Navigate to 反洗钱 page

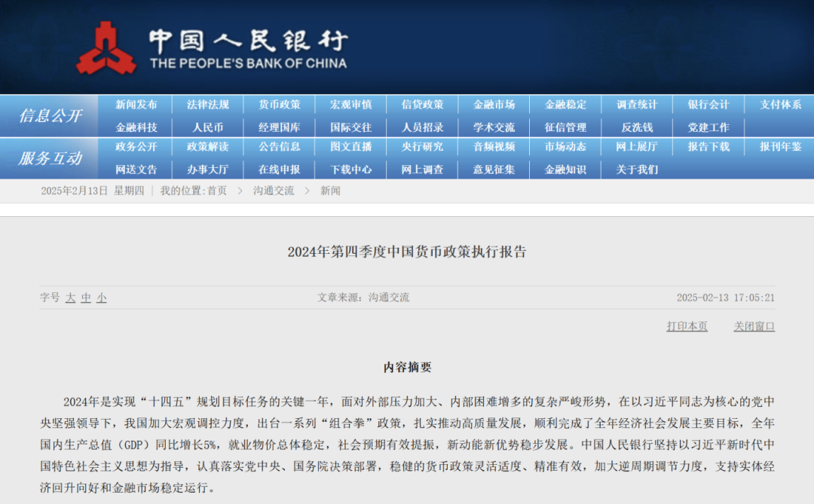pyautogui.click(x=637, y=127)
